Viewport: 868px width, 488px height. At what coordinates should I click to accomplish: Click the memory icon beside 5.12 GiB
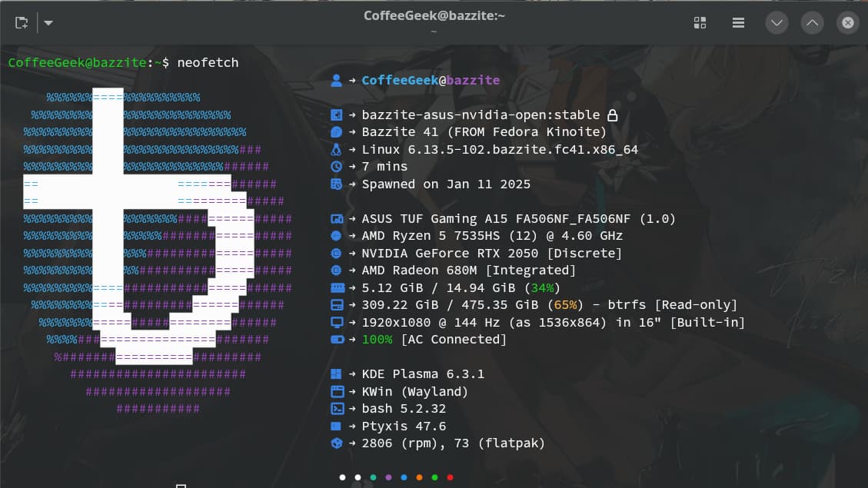pyautogui.click(x=337, y=287)
